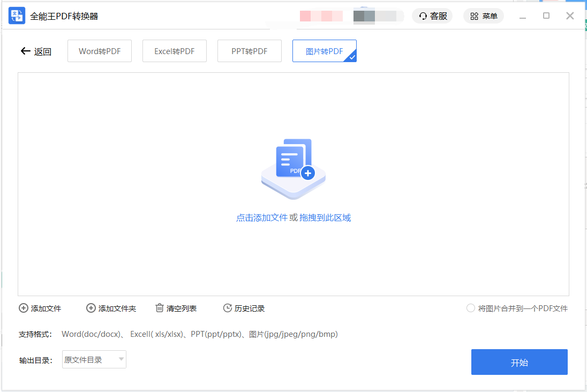This screenshot has width=587, height=392.
Task: Switch to the PPT转PDF tab
Action: (249, 50)
